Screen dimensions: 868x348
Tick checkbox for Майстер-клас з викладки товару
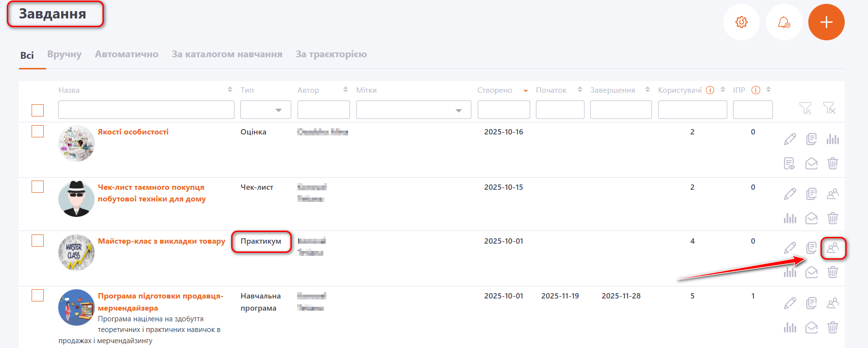point(38,241)
